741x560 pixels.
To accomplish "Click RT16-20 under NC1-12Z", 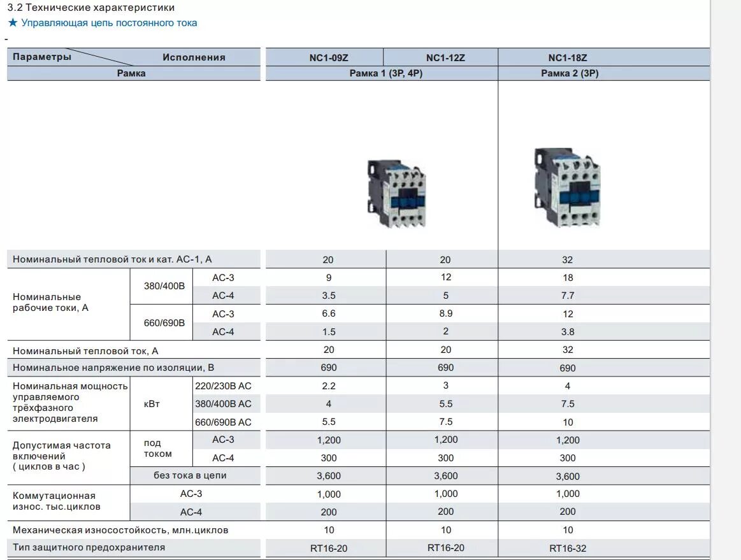I will coord(445,548).
